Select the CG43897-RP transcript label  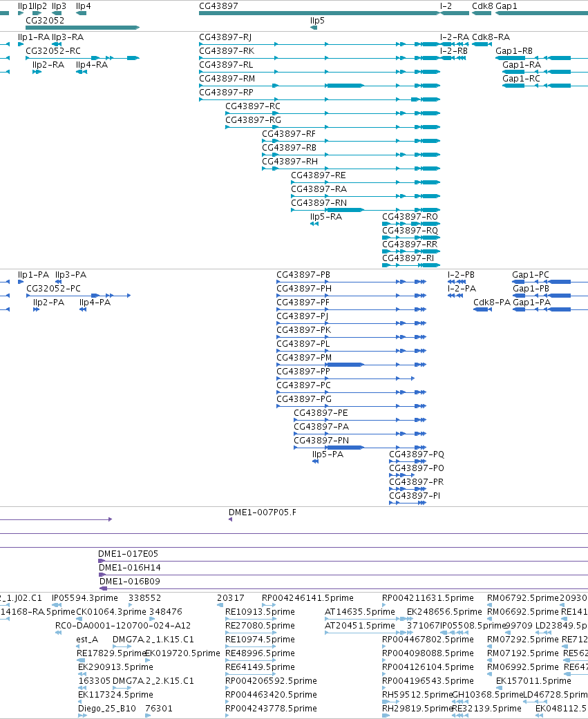(x=226, y=92)
